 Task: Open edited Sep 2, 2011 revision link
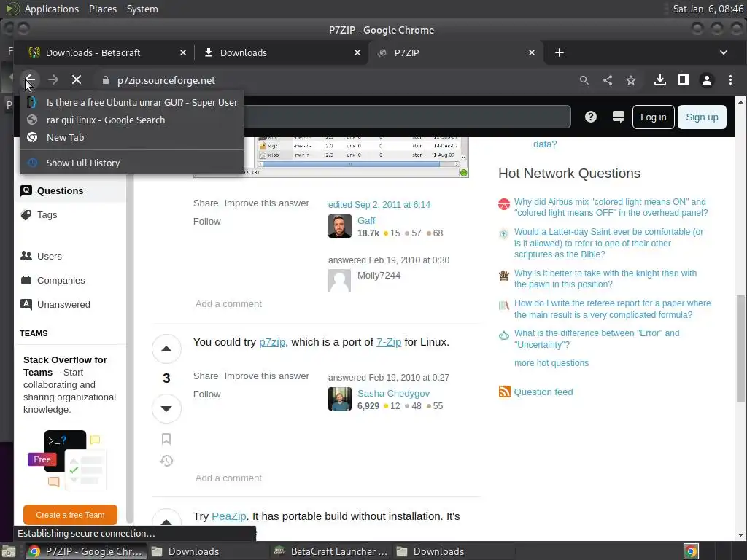tap(379, 205)
